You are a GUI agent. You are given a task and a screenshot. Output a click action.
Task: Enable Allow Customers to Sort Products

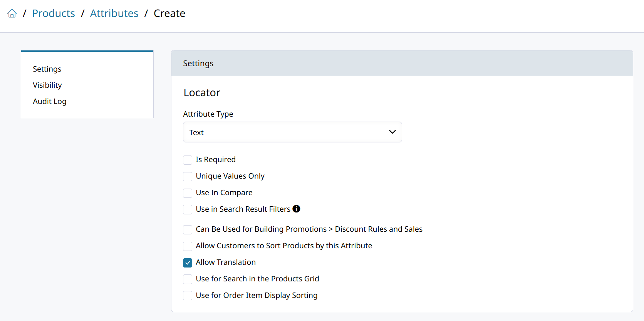pyautogui.click(x=188, y=246)
